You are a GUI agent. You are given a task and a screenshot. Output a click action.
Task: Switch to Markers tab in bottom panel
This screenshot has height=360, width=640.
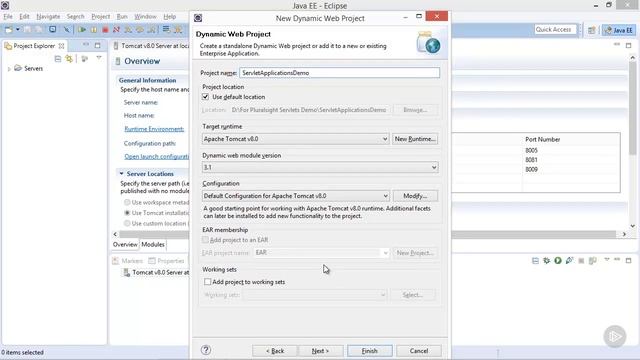coord(128,261)
